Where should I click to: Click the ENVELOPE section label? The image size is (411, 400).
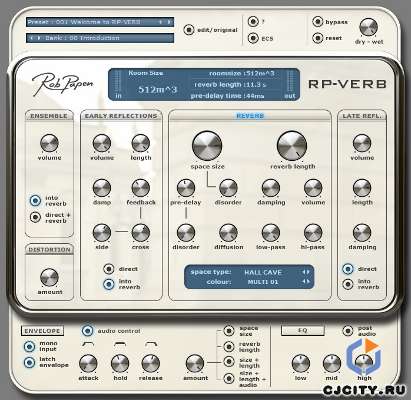(42, 331)
